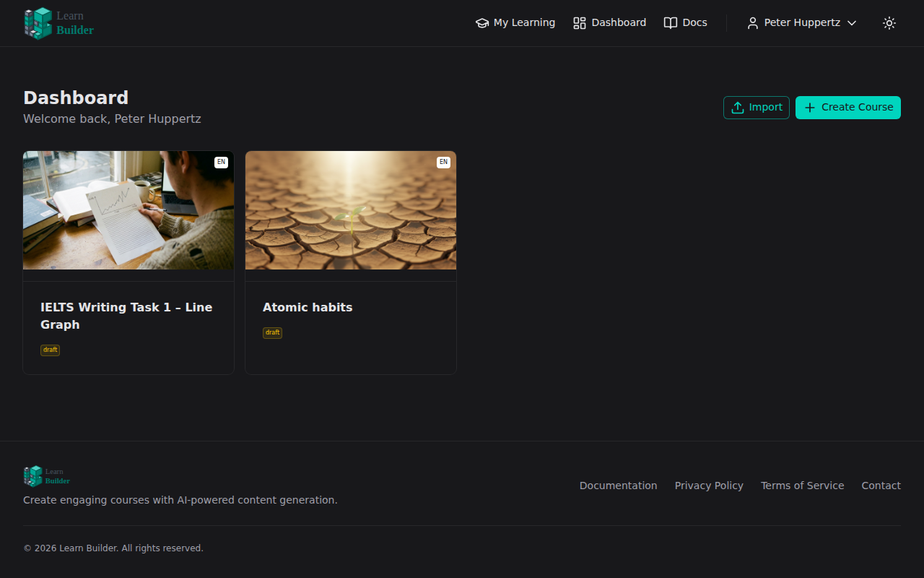Click the upload icon inside the Import button
The height and width of the screenshot is (578, 924).
(737, 107)
